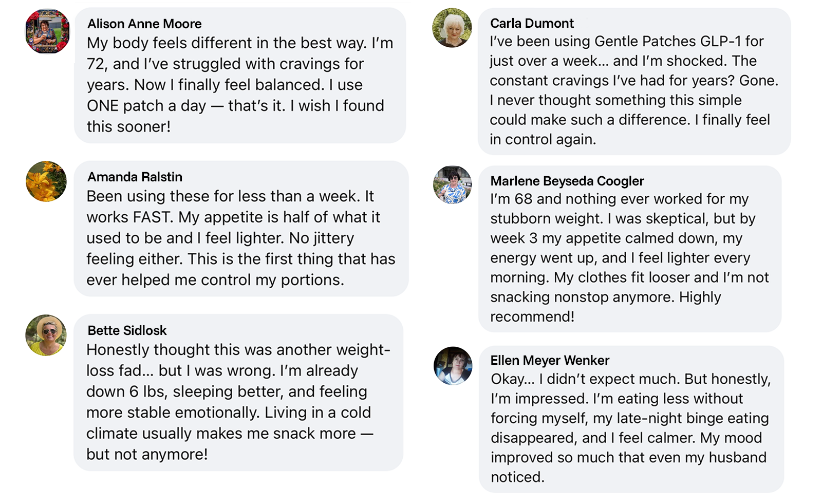Click the name Alison Anne Moore
Viewport: 822px width, 504px height.
[144, 24]
